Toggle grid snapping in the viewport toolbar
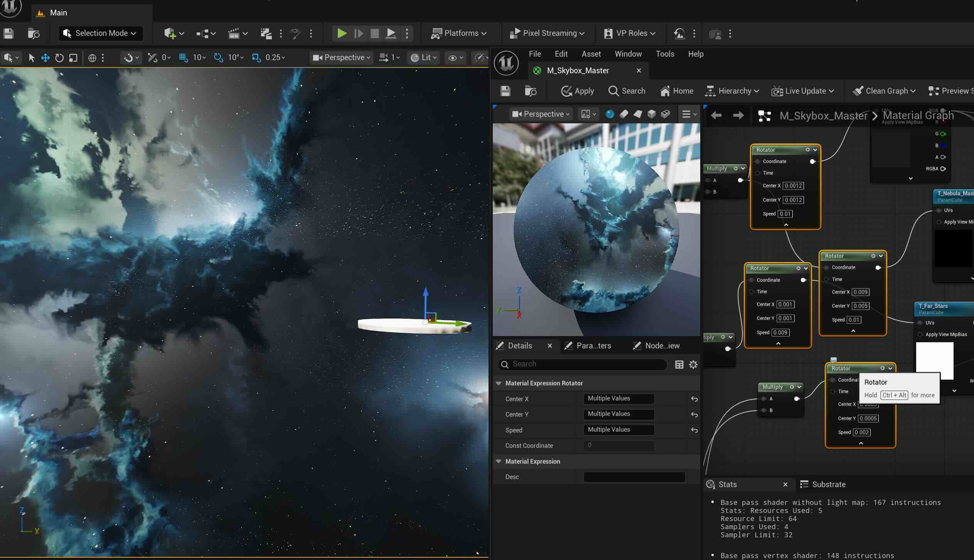Image resolution: width=974 pixels, height=560 pixels. [x=183, y=57]
